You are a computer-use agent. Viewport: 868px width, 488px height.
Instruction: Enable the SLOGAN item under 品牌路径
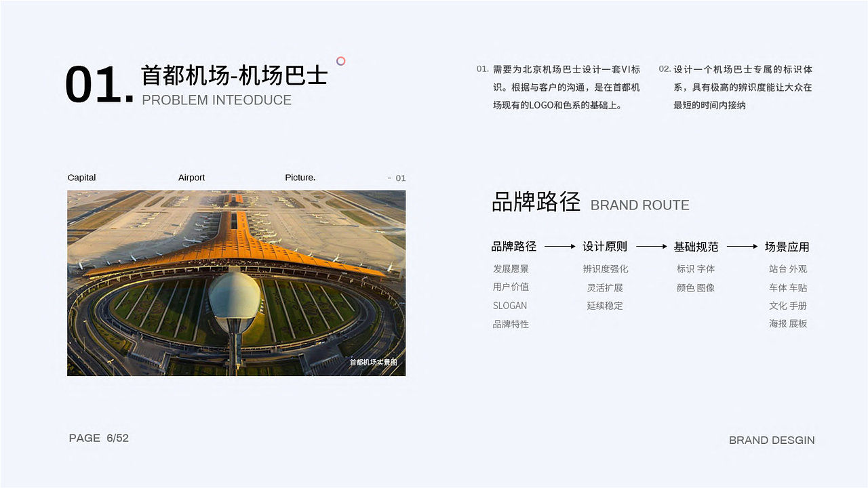(510, 306)
